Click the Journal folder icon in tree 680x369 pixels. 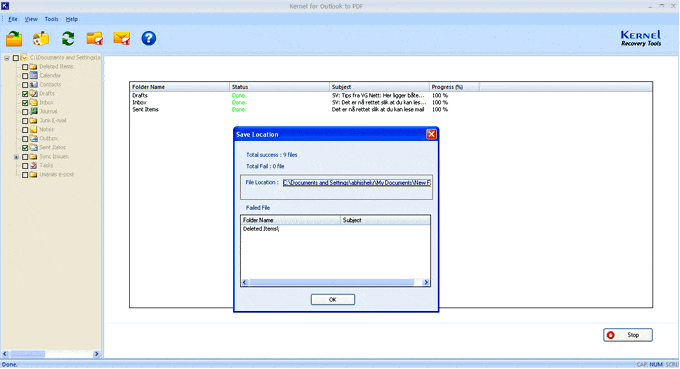[33, 111]
